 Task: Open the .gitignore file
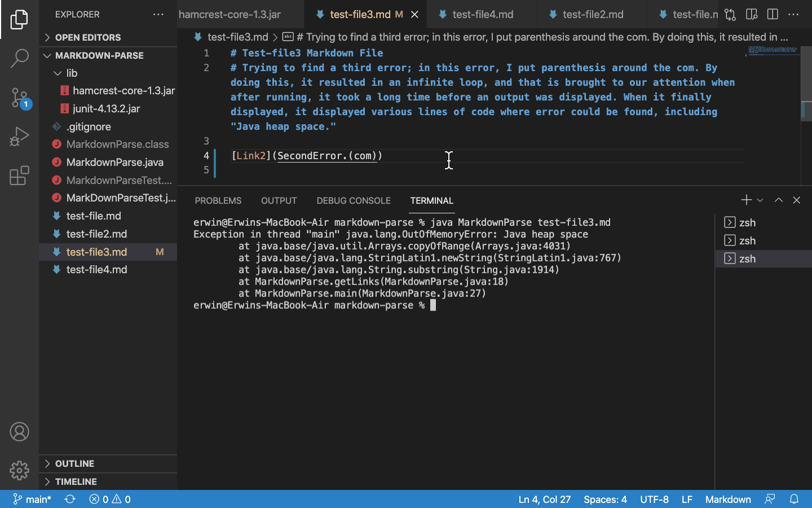click(x=108, y=126)
